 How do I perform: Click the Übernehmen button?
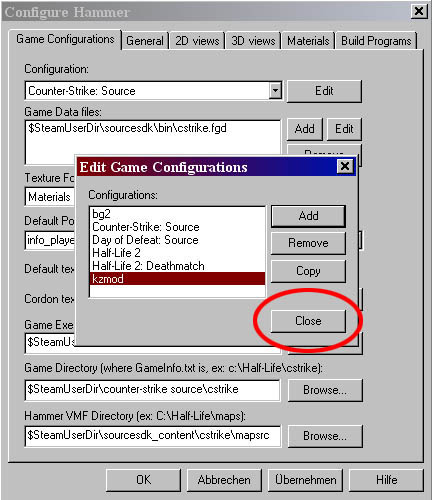[305, 480]
